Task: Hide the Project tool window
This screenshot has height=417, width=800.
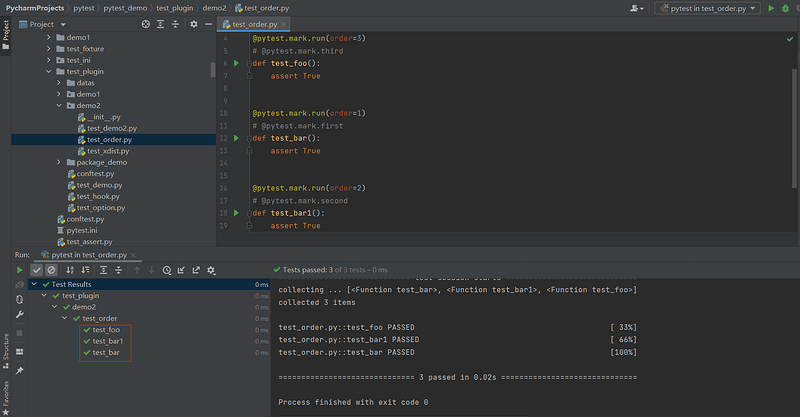Action: click(208, 24)
